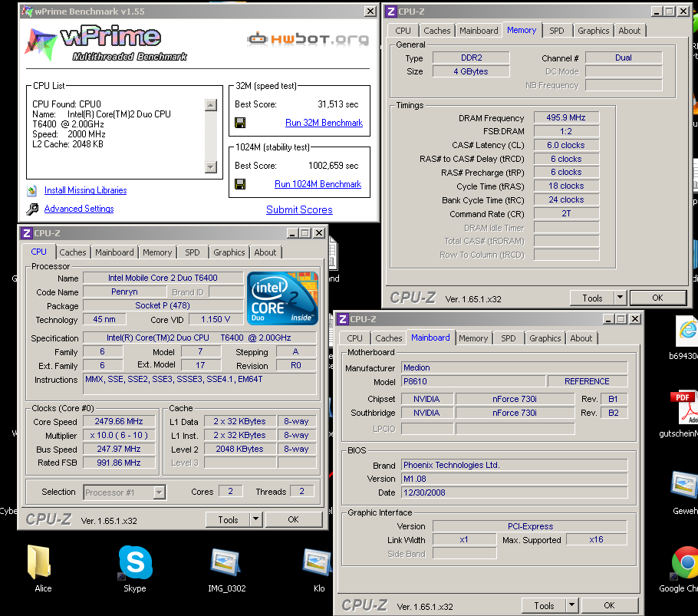Launch the Skype desktop icon
This screenshot has height=616, width=698.
pos(135,562)
